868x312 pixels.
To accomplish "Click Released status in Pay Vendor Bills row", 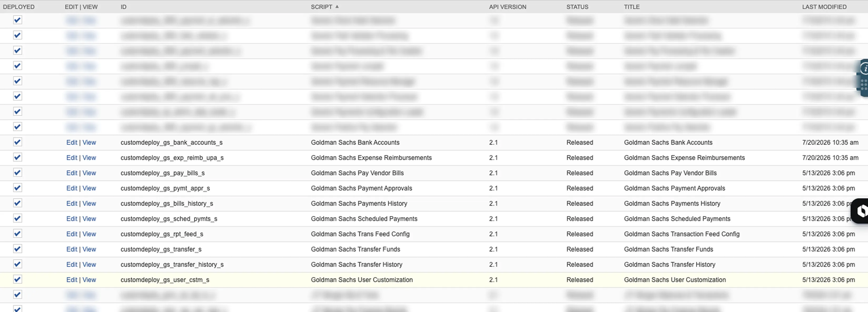I will tap(580, 173).
